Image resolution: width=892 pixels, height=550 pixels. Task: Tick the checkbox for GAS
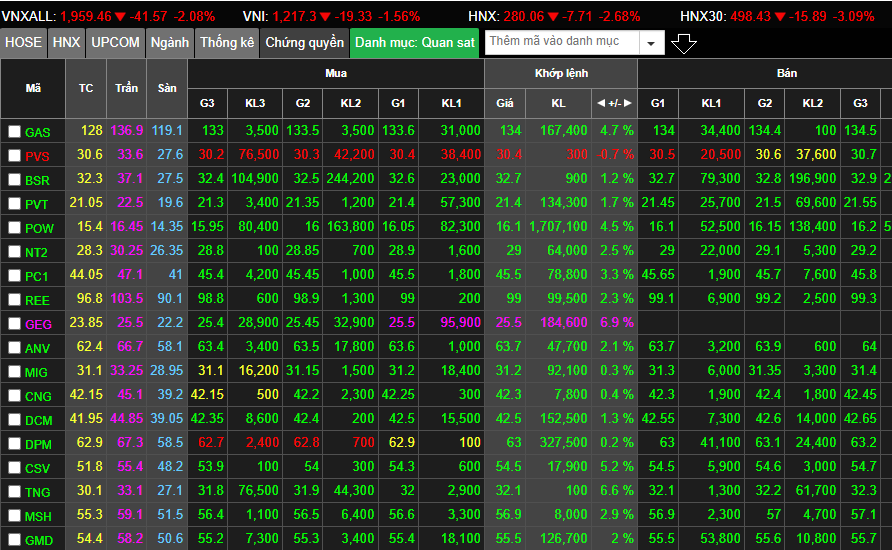14,132
